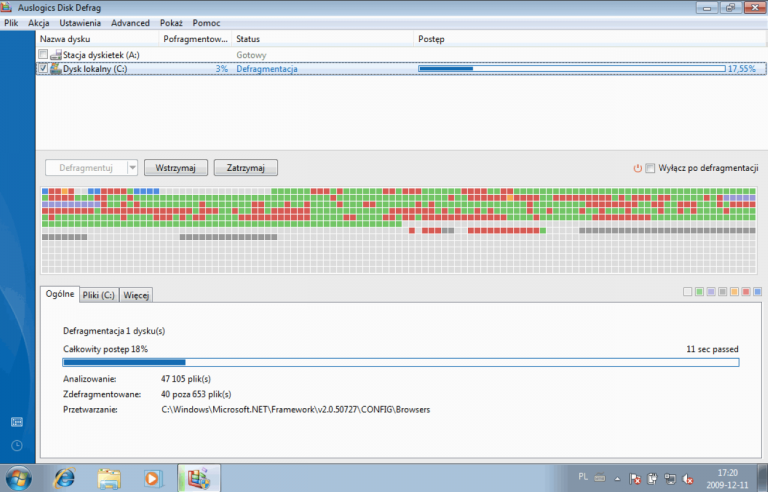This screenshot has width=768, height=492.
Task: Click the clock icon in left sidebar
Action: (x=17, y=445)
